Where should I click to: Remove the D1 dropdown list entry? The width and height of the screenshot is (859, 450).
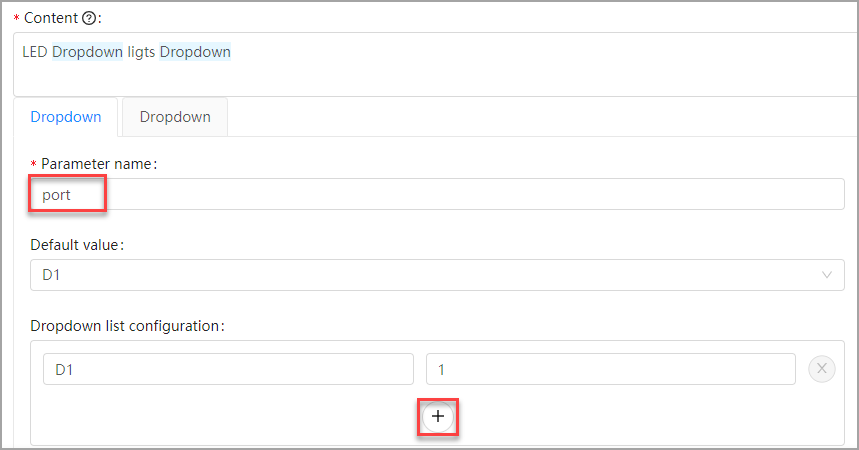point(821,369)
